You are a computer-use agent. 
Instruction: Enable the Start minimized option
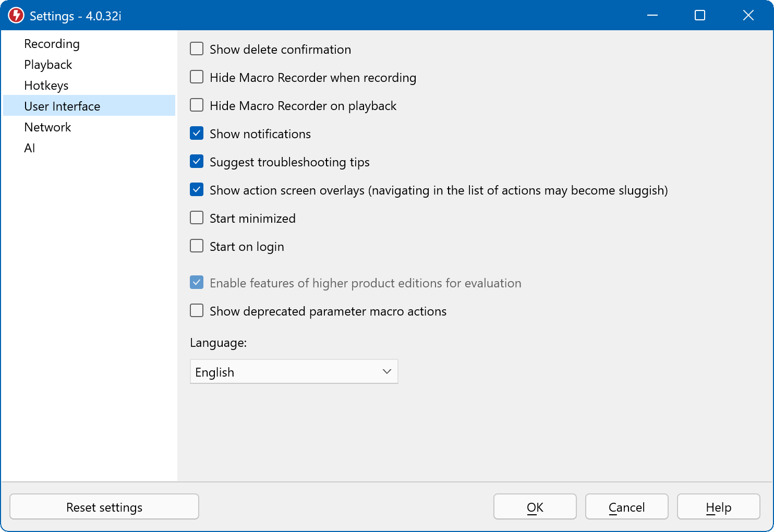[197, 218]
